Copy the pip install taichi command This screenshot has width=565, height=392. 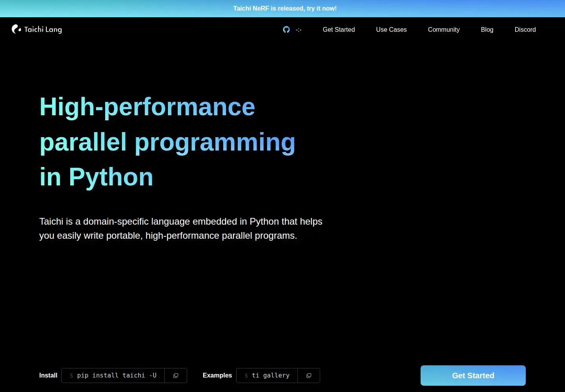point(176,376)
